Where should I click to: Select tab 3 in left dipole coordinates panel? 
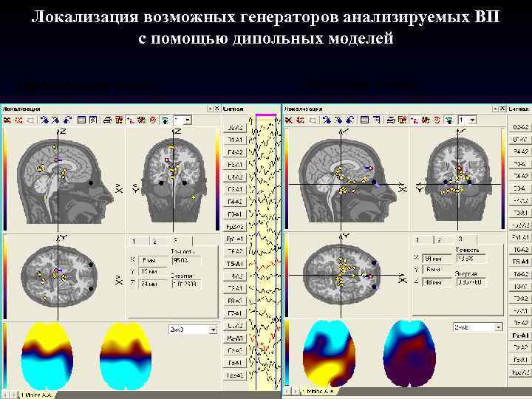pos(181,241)
